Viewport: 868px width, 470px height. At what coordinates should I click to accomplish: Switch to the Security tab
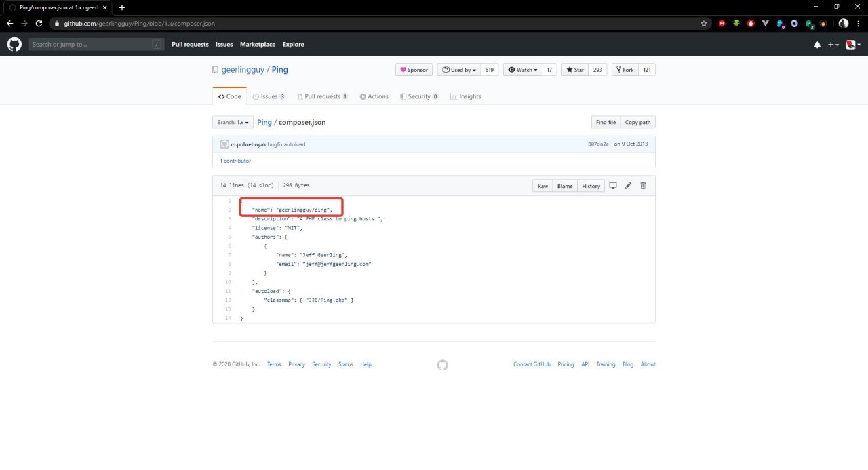click(418, 96)
